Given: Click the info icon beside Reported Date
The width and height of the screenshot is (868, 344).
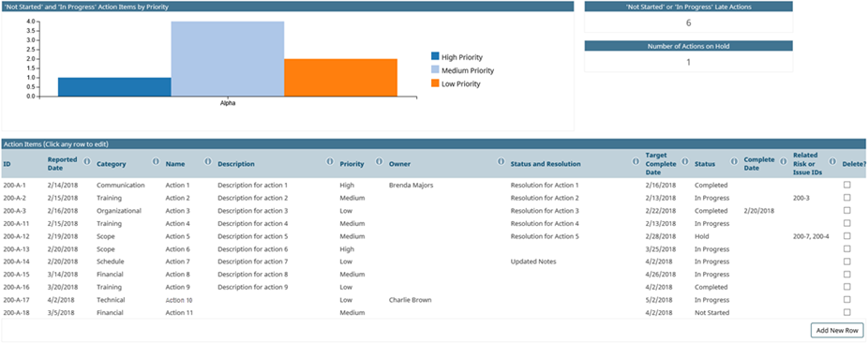Looking at the screenshot, I should coord(86,161).
